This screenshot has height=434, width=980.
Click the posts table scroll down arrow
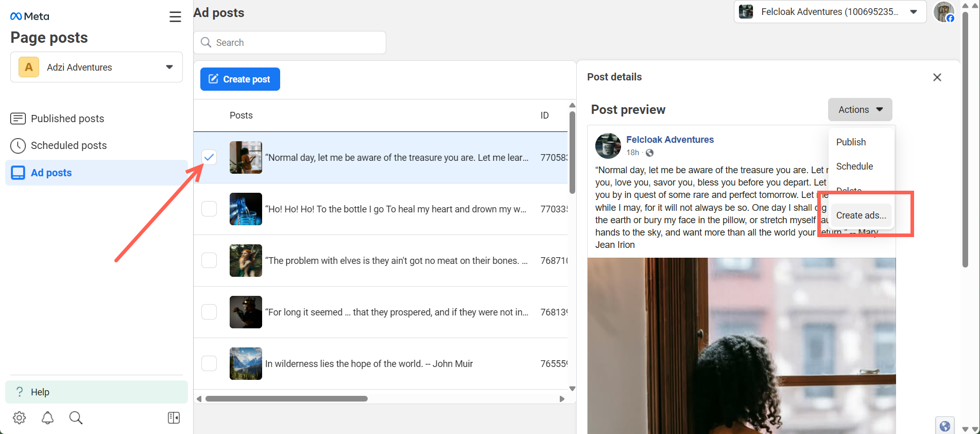(x=572, y=389)
